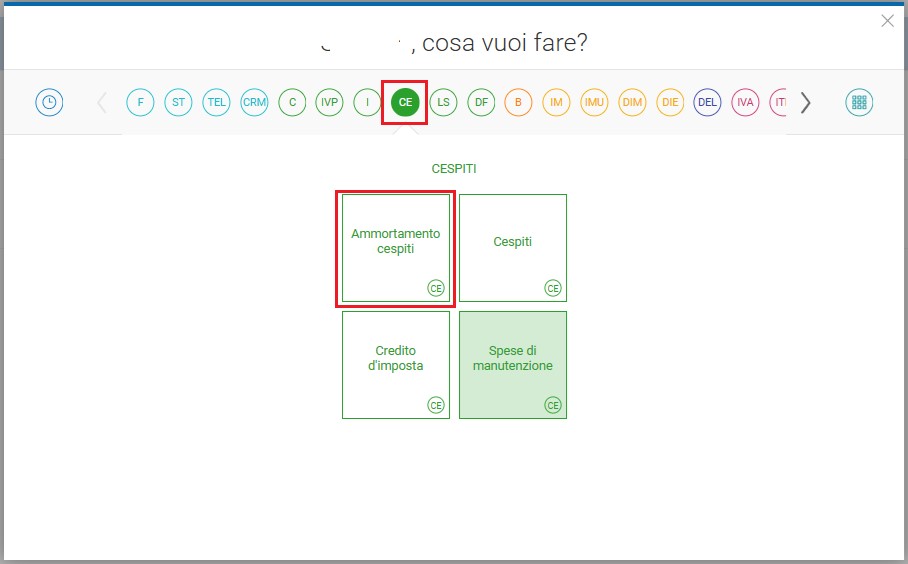This screenshot has width=908, height=564.
Task: Select the DIM module circle
Action: (632, 102)
